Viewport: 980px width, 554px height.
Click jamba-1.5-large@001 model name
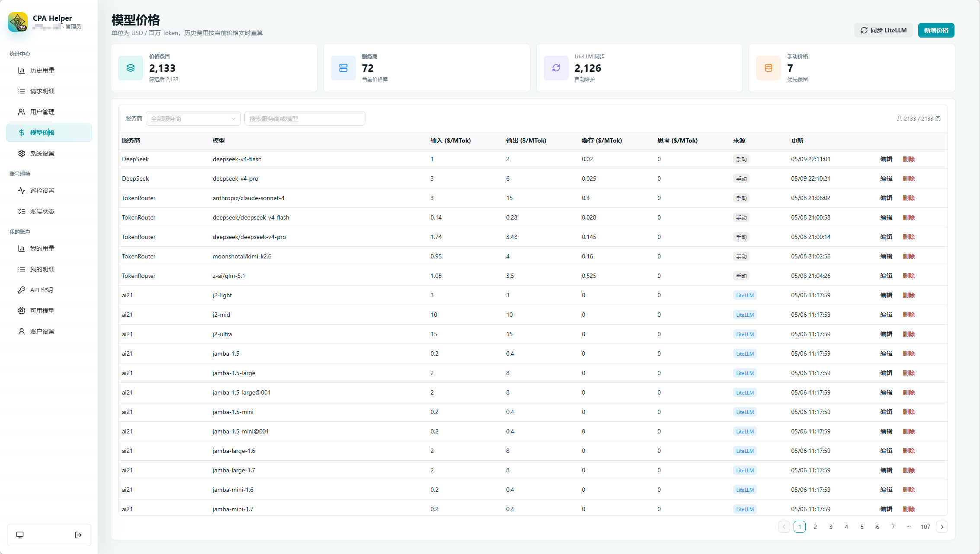click(241, 392)
